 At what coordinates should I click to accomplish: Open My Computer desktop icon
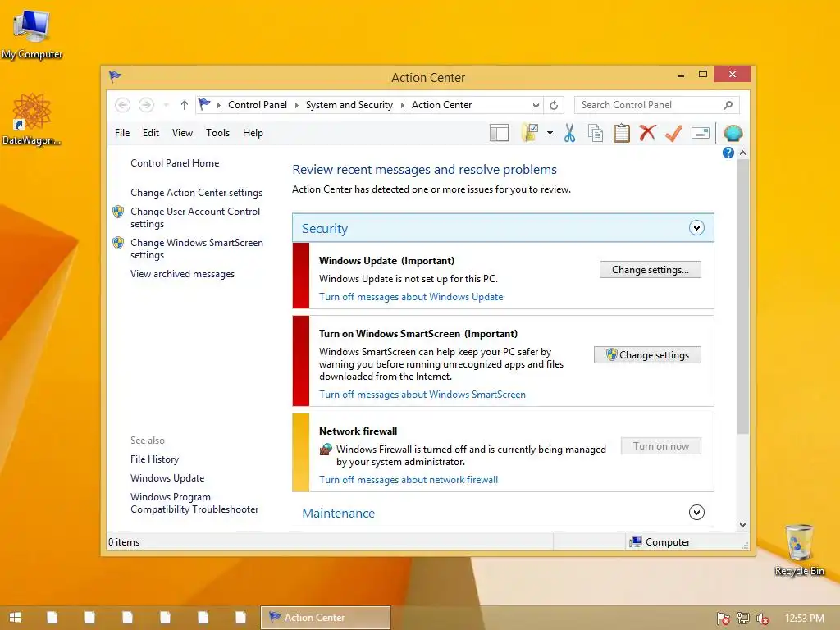click(32, 33)
